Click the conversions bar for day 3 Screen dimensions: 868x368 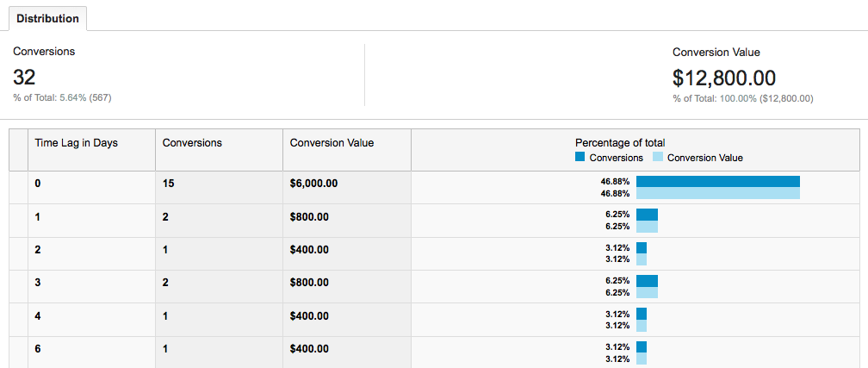[647, 280]
